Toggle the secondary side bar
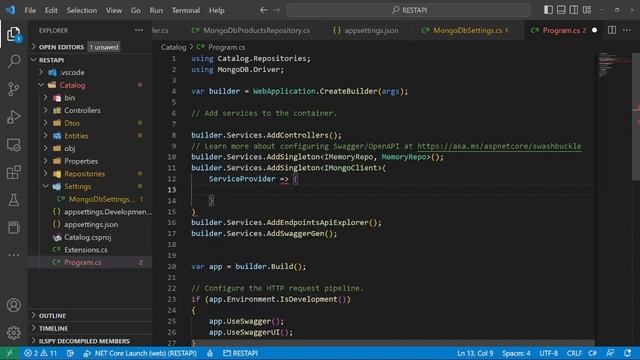This screenshot has width=640, height=360. point(574,10)
